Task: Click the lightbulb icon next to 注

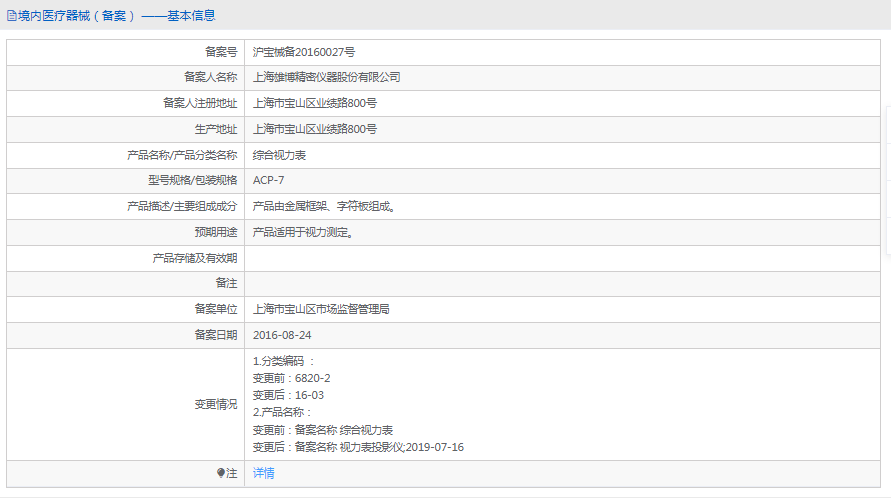Action: (221, 472)
